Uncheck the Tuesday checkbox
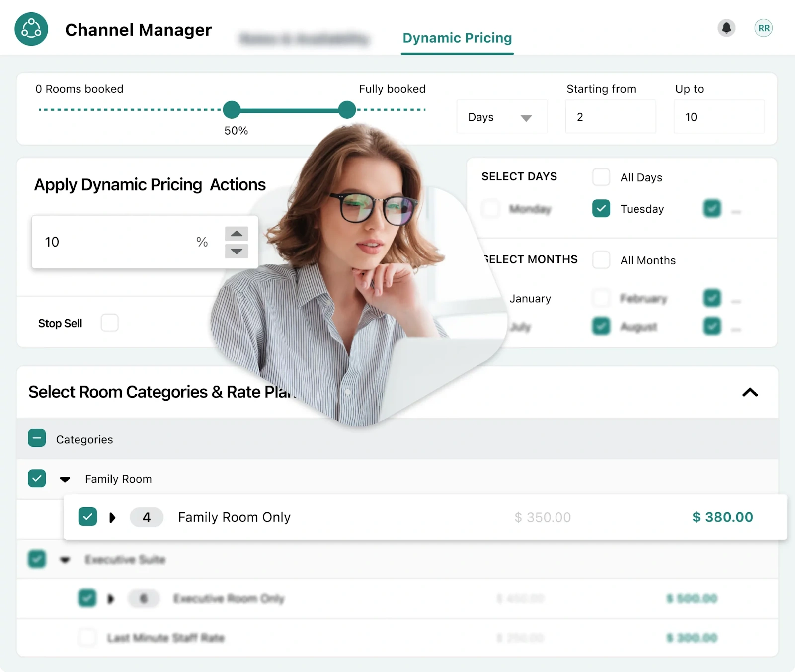795x672 pixels. (x=601, y=208)
